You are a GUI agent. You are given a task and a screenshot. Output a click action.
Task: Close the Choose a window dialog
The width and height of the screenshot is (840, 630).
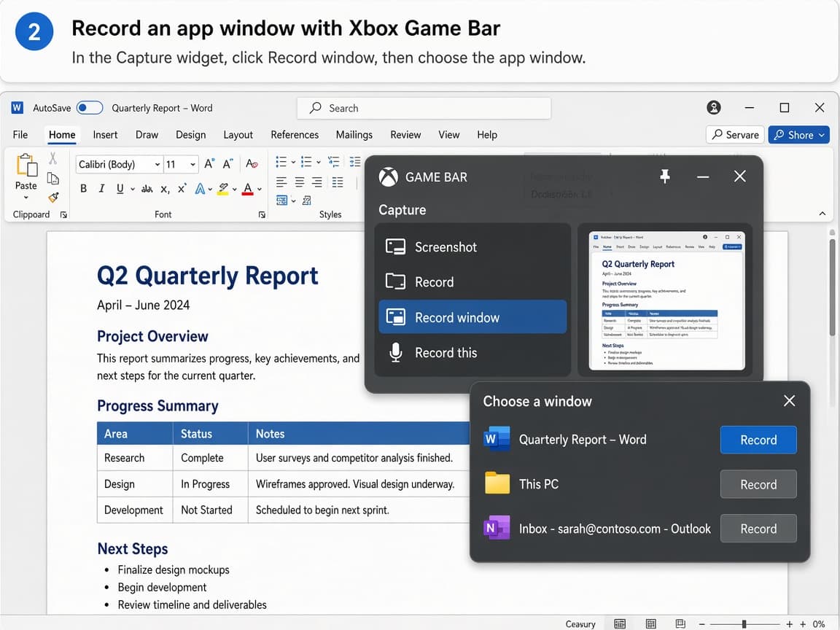point(789,401)
